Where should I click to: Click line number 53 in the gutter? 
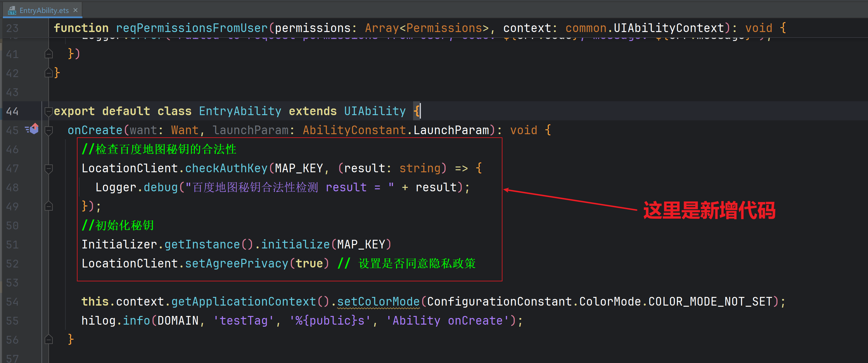(x=12, y=282)
